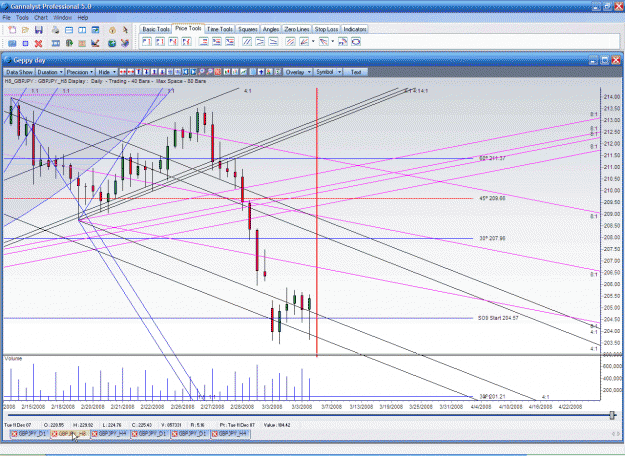Click the Text button in chart toolbar
The width and height of the screenshot is (625, 456).
tap(356, 72)
